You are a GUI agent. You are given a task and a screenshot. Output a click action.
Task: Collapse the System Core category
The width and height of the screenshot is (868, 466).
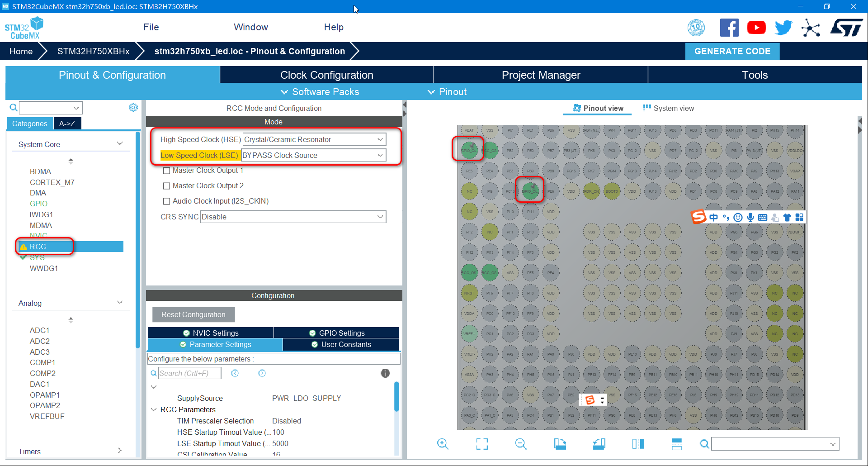(120, 144)
